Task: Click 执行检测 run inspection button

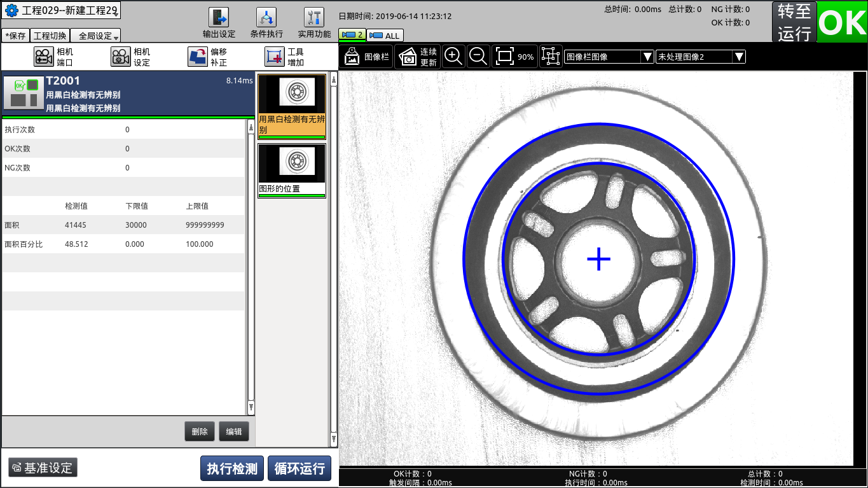Action: [232, 468]
